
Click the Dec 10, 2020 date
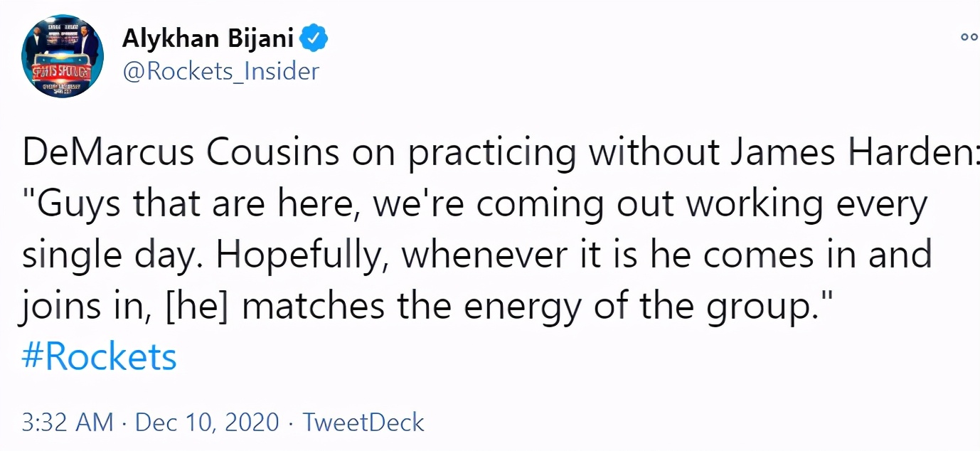207,423
